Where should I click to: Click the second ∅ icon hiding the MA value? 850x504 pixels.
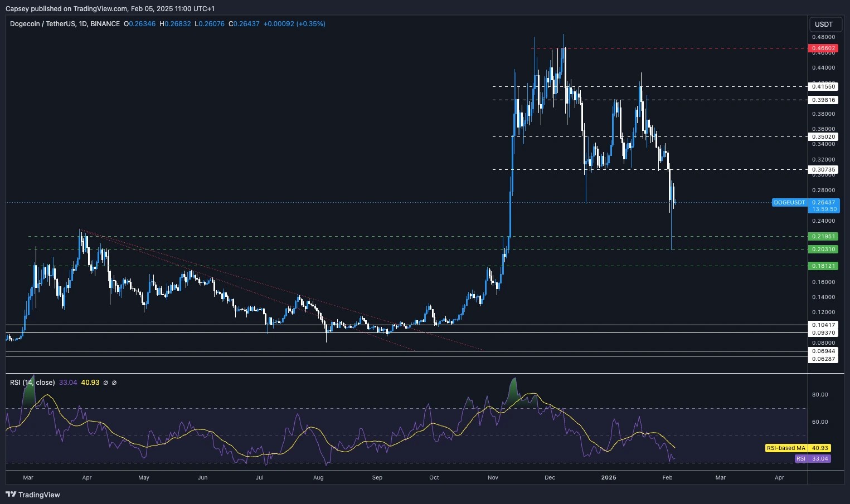point(114,383)
